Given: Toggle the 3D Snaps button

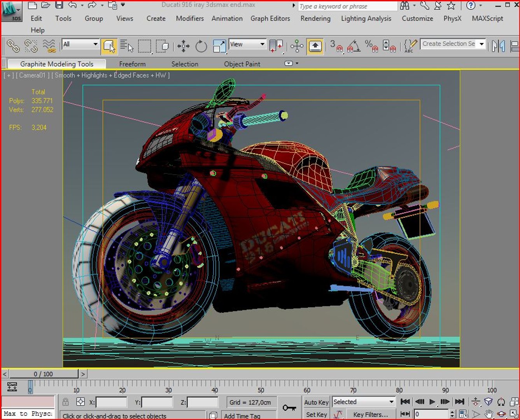Looking at the screenshot, I should (336, 46).
